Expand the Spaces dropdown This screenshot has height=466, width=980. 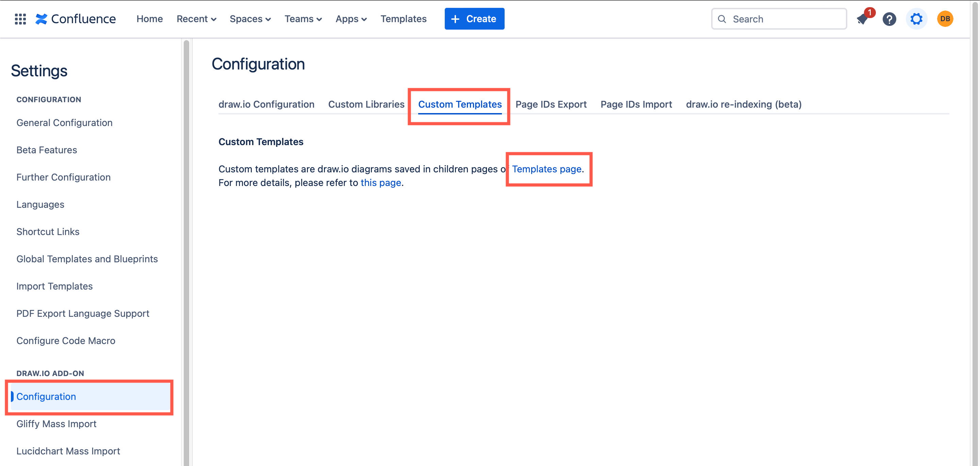[x=249, y=19]
